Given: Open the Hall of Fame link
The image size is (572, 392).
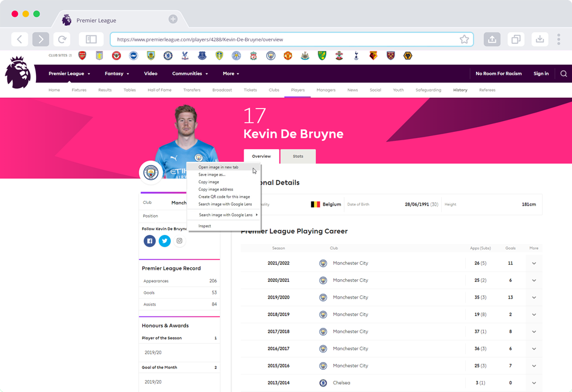Looking at the screenshot, I should [x=159, y=90].
